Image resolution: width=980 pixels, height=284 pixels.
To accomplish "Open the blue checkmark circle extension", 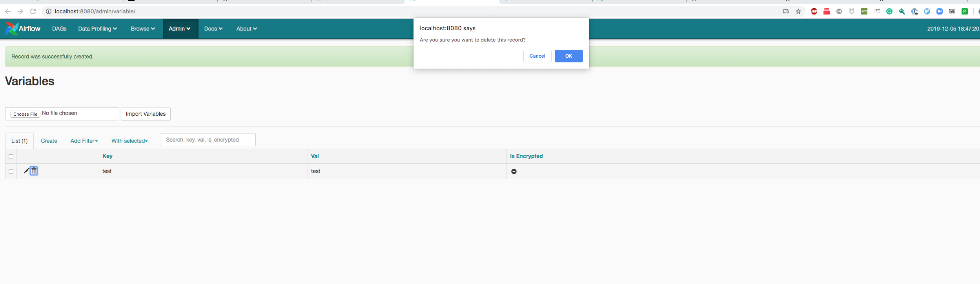I will click(x=927, y=11).
